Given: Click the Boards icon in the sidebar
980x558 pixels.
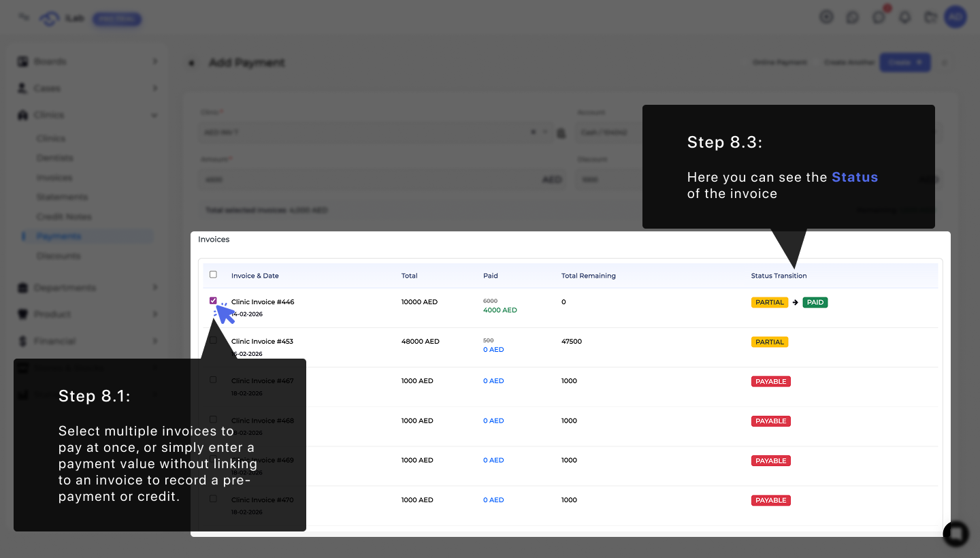Looking at the screenshot, I should click(23, 61).
